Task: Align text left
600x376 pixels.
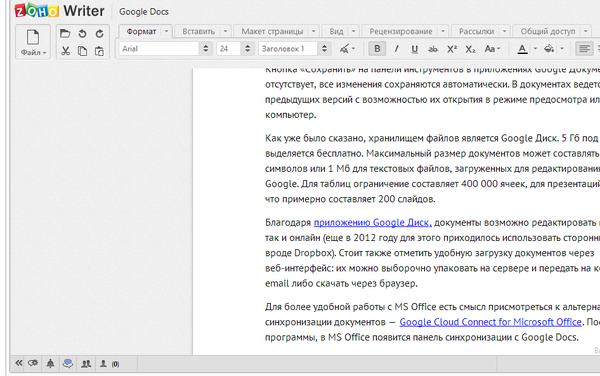Action: (x=584, y=49)
